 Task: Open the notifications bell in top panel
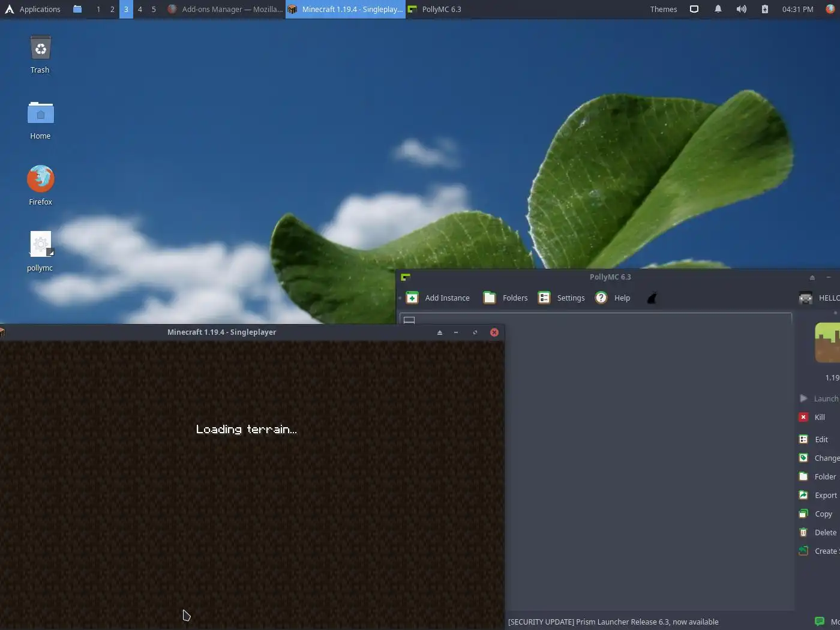[x=718, y=9]
